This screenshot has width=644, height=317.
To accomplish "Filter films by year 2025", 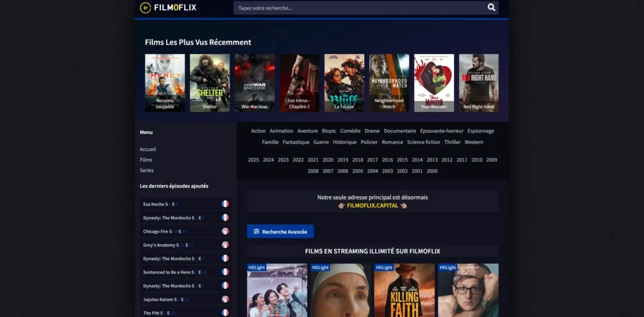I will tap(253, 160).
